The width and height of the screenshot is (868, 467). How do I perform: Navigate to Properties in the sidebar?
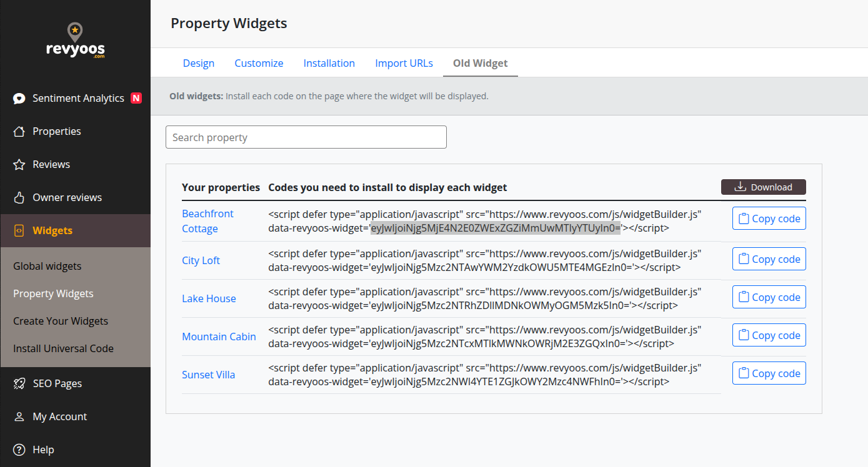pos(75,131)
